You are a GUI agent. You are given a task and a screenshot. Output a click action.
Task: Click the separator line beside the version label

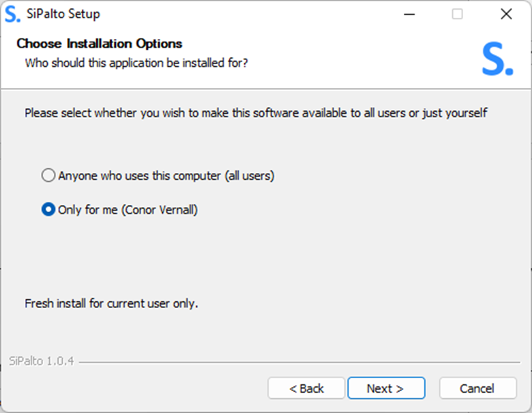[x=299, y=363]
